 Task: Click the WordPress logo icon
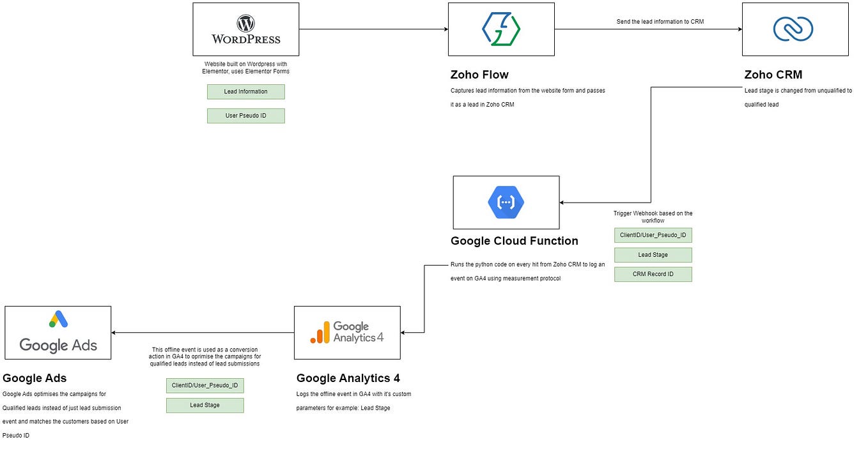pos(245,29)
